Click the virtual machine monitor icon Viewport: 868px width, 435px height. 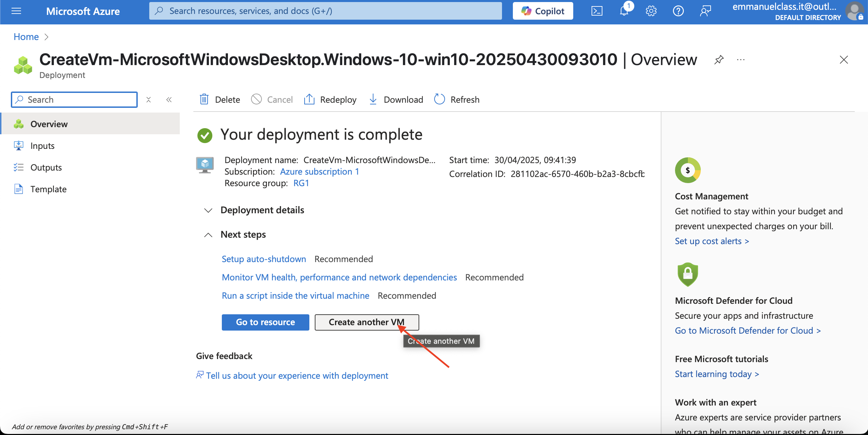click(205, 165)
